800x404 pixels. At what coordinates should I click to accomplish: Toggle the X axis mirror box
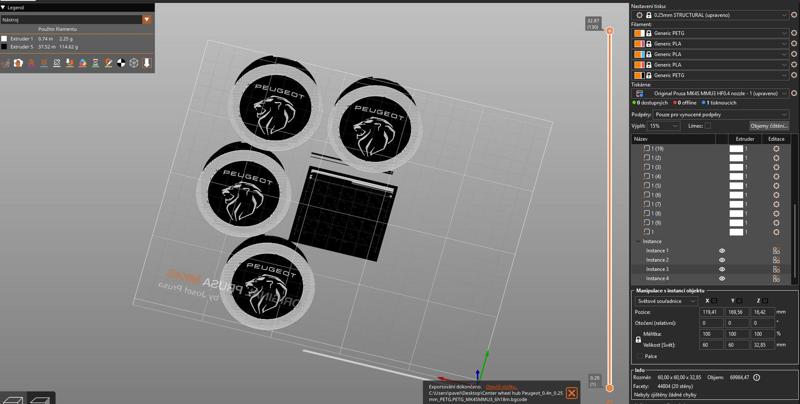714,301
